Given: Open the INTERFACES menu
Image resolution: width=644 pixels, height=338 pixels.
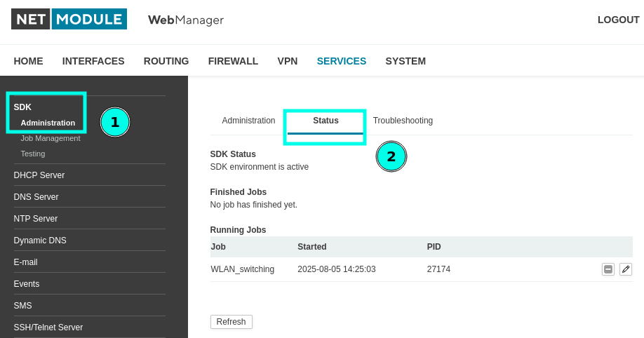Looking at the screenshot, I should 93,61.
